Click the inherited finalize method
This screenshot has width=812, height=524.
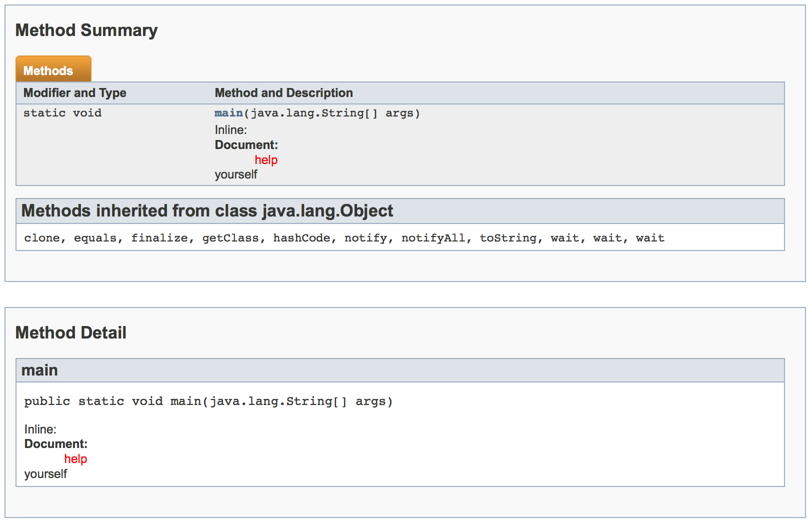click(x=159, y=238)
